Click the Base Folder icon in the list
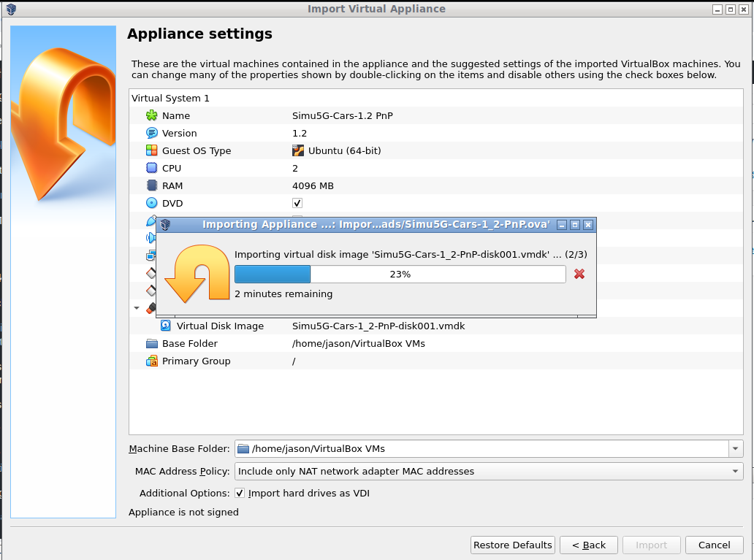 [x=151, y=343]
